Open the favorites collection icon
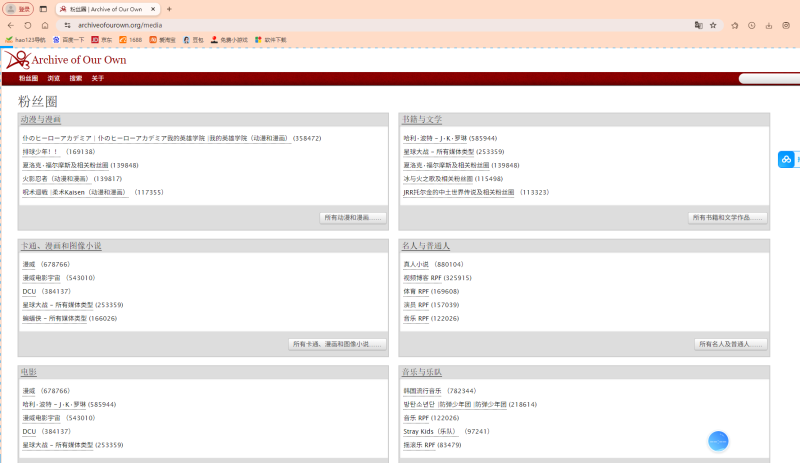The image size is (800, 463). (735, 26)
